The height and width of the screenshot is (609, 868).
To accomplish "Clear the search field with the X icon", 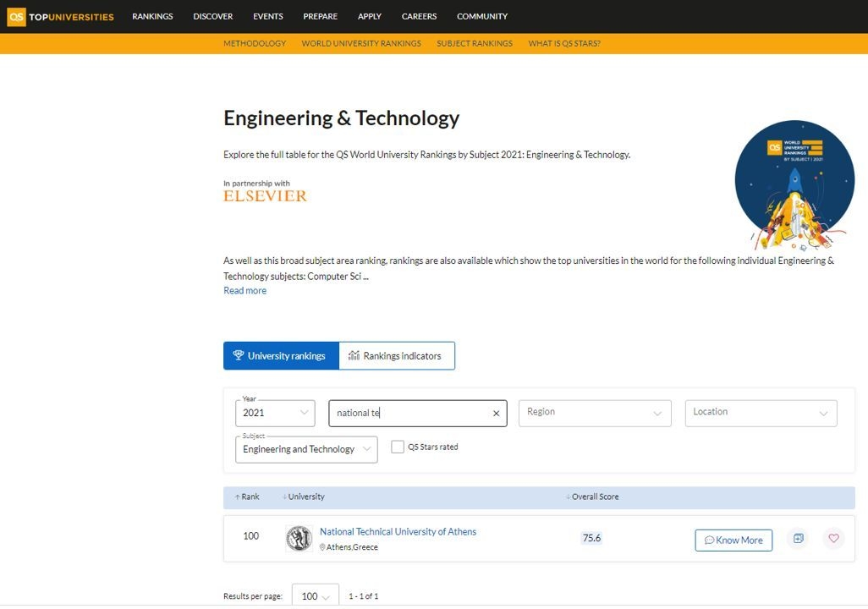I will tap(496, 413).
